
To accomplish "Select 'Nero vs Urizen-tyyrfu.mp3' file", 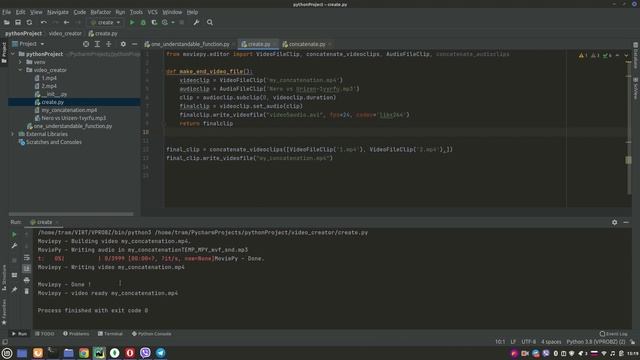I will (73, 118).
